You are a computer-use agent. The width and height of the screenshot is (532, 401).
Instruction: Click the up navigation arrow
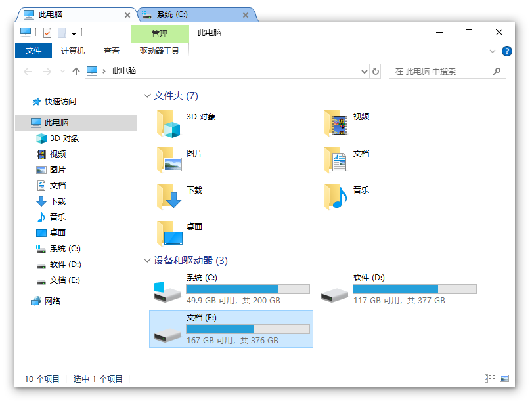point(76,72)
